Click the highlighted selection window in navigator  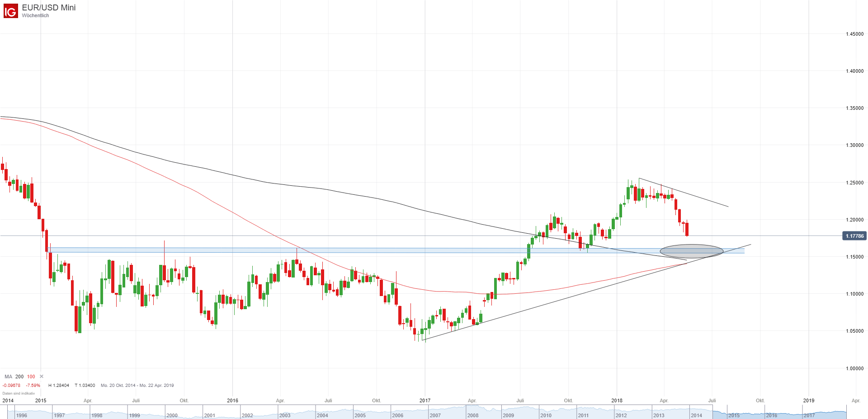(x=779, y=413)
